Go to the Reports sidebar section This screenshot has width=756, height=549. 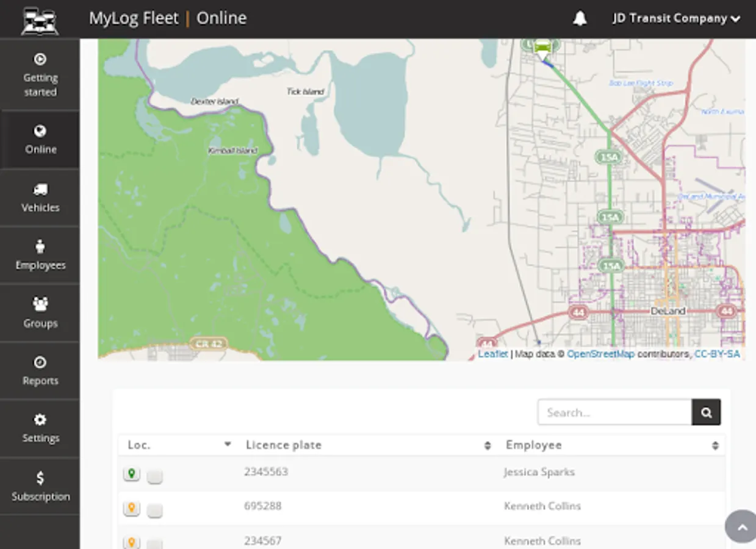(x=40, y=371)
